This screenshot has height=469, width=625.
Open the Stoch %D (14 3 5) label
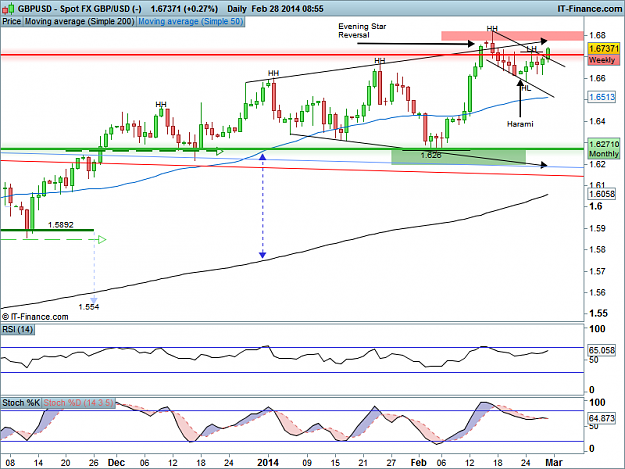pyautogui.click(x=78, y=403)
